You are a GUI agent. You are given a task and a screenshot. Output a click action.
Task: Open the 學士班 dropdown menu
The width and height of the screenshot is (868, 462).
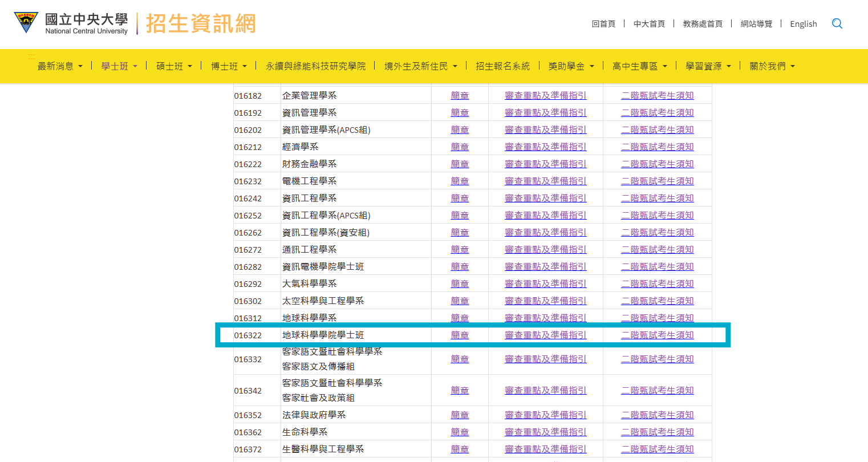119,66
